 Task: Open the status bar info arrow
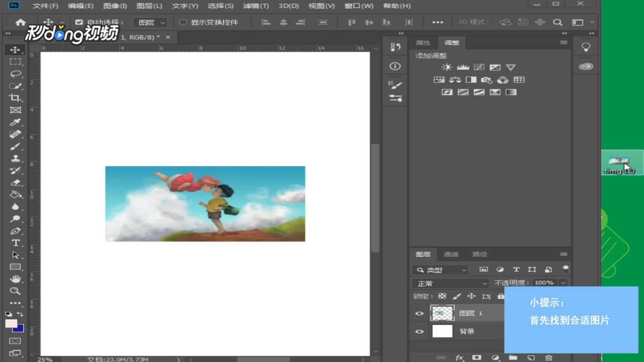click(x=178, y=359)
